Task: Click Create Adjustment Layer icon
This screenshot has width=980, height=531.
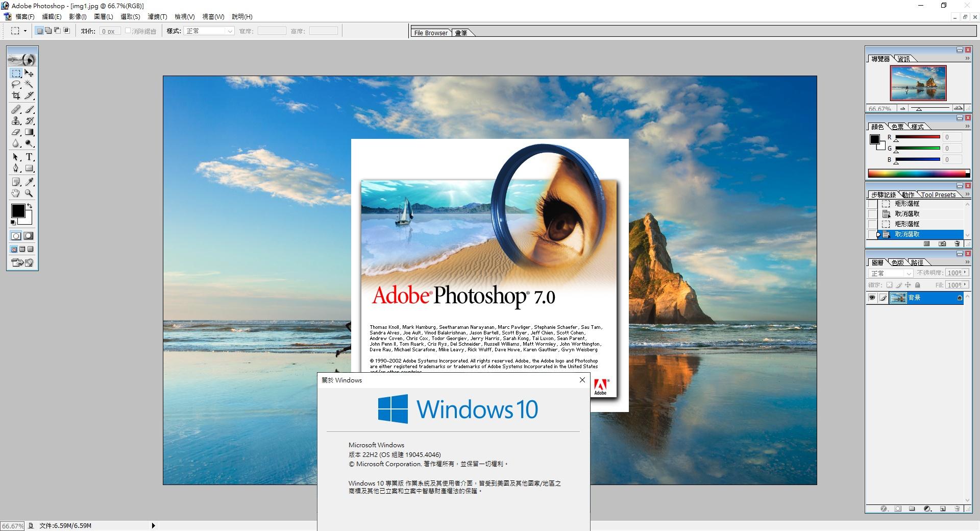Action: (x=927, y=509)
